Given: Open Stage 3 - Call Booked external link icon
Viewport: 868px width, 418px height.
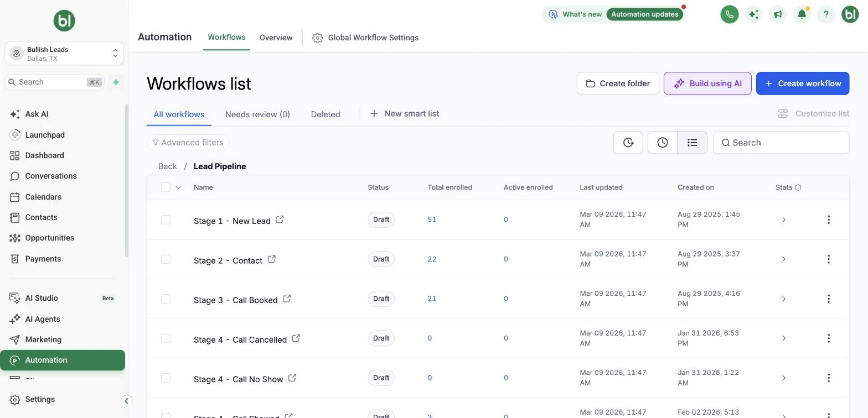Looking at the screenshot, I should 287,299.
